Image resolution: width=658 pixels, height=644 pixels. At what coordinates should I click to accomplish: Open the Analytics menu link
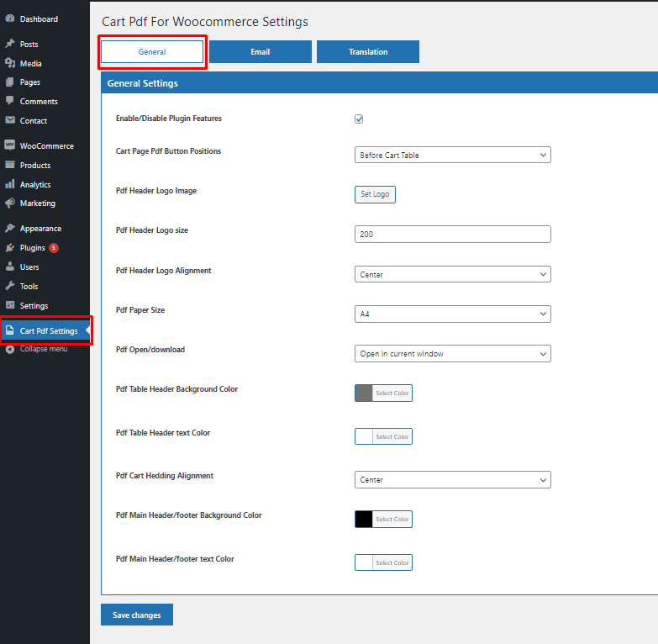(35, 184)
